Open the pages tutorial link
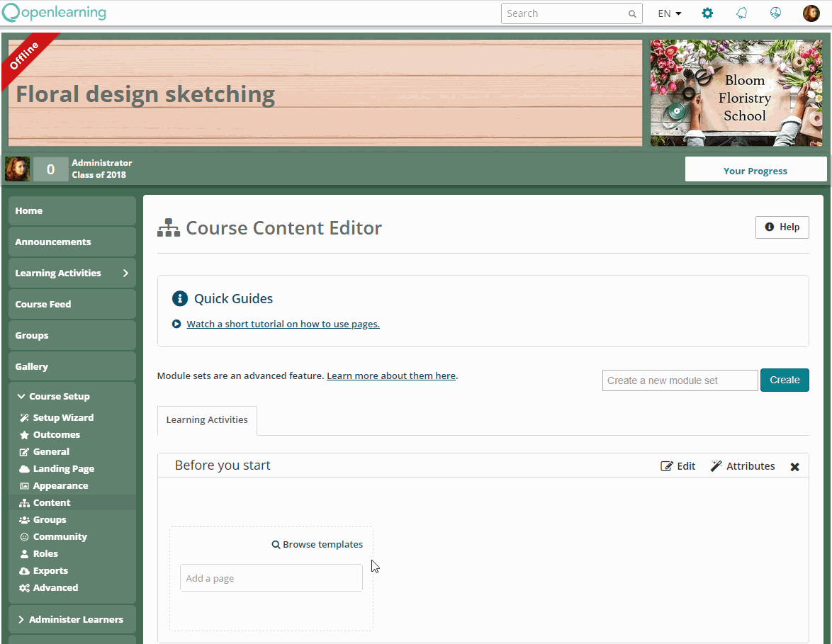Screen dimensions: 832x644 point(283,324)
